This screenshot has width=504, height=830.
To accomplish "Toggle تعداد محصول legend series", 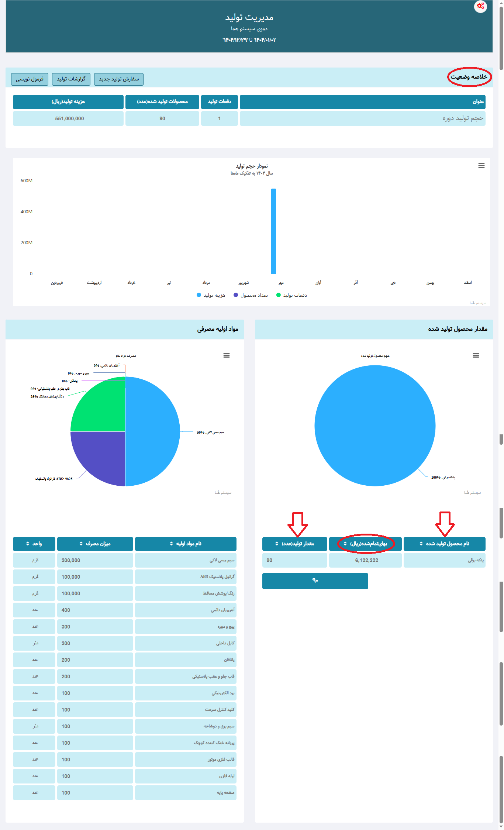I will point(251,295).
